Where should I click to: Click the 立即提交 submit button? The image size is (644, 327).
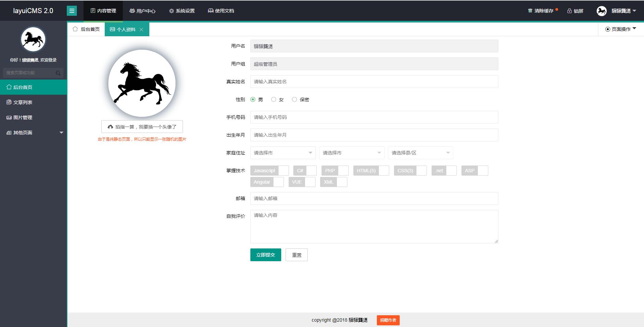(265, 255)
